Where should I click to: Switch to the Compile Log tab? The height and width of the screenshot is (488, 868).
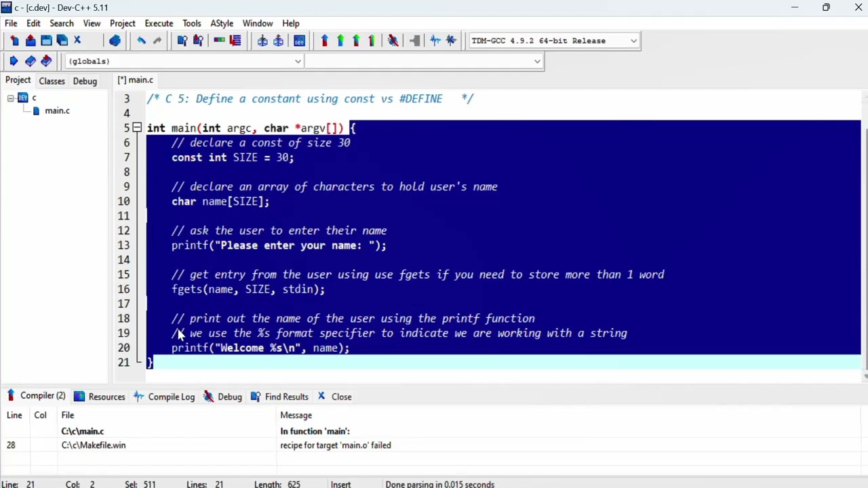[x=163, y=396]
